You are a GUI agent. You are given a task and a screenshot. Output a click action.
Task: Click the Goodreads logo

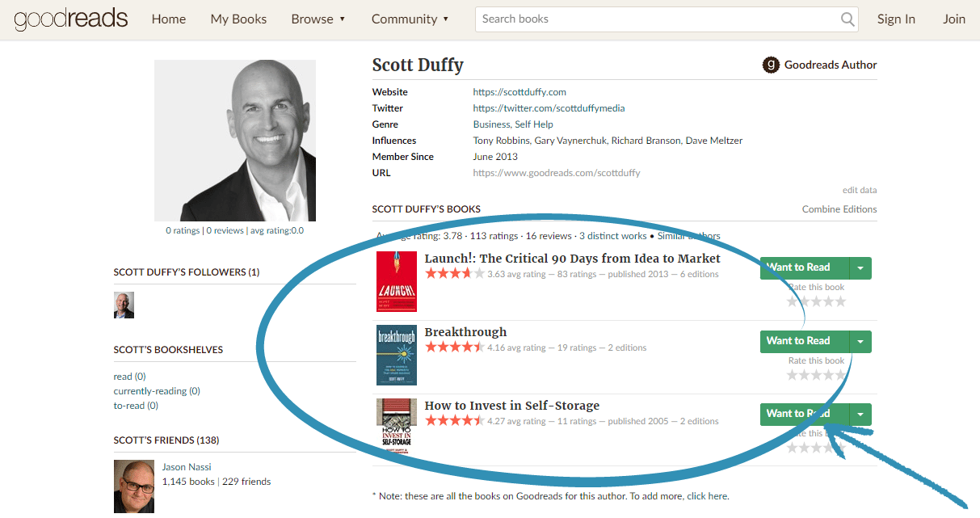click(71, 19)
